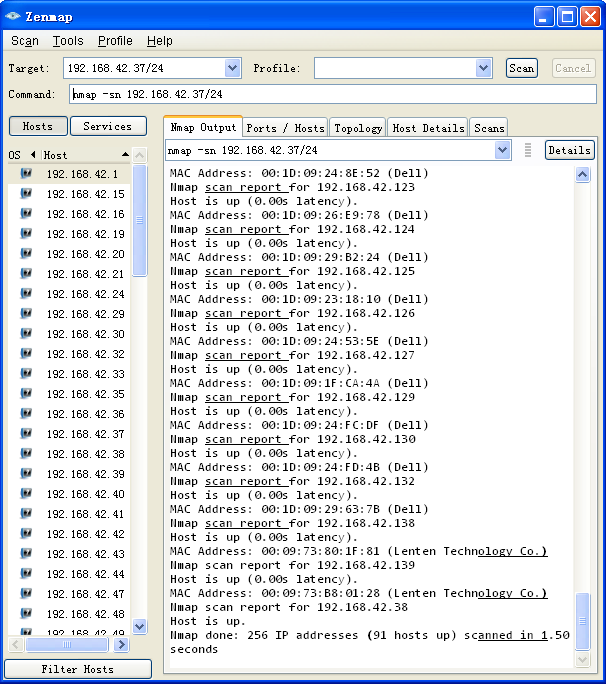
Task: Open the Tools menu
Action: 68,41
